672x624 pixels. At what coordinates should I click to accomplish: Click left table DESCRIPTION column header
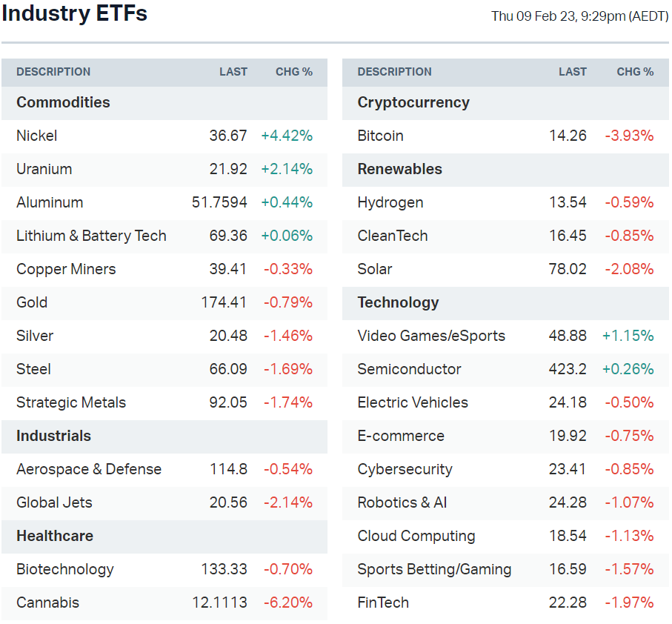coord(53,72)
